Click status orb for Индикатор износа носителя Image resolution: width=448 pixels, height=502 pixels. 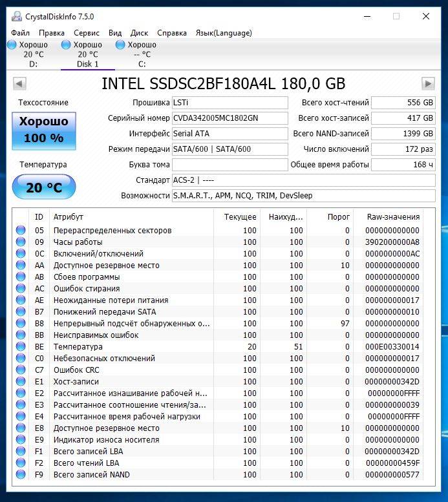point(21,439)
